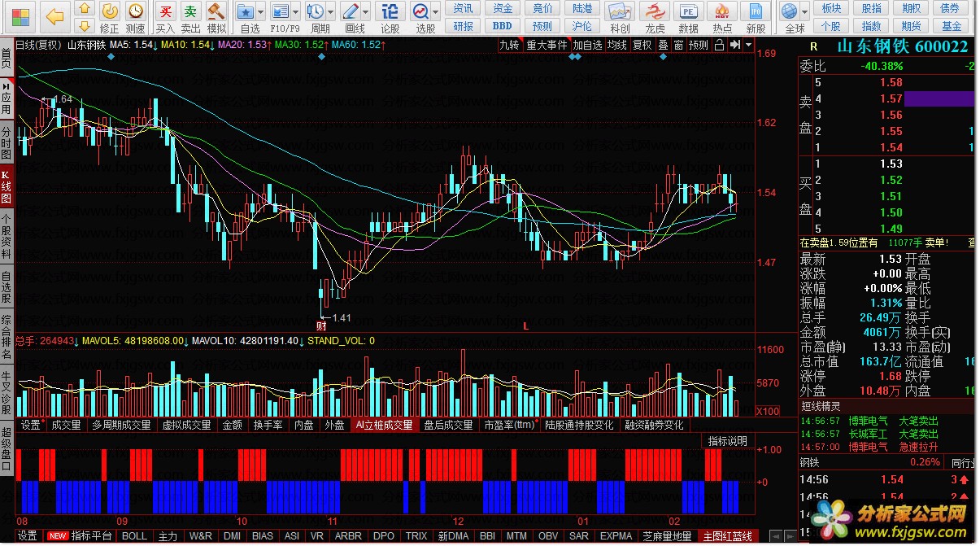Expand the chart options dropdown arrow
980x546 pixels.
pyautogui.click(x=748, y=45)
